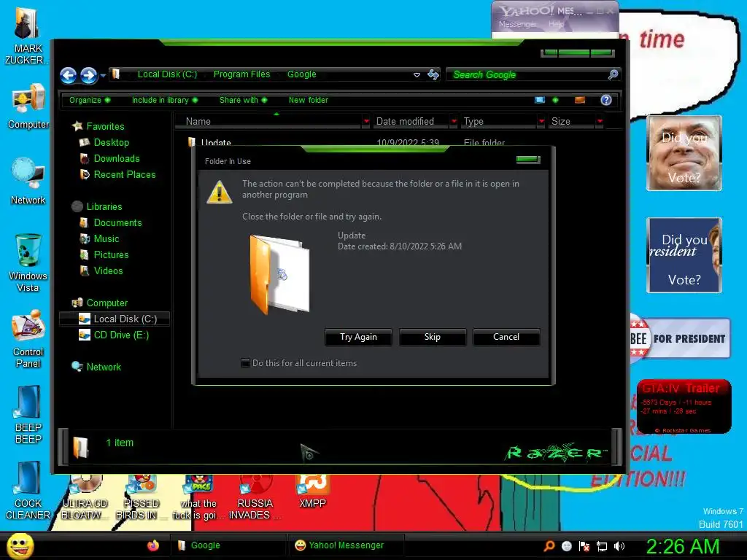Click the refresh icon in address bar
747x560 pixels.
click(433, 75)
